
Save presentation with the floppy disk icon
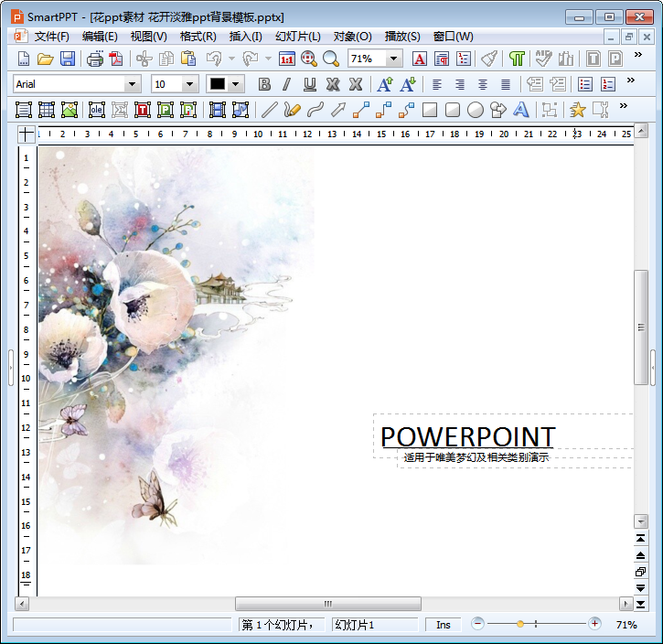click(68, 59)
